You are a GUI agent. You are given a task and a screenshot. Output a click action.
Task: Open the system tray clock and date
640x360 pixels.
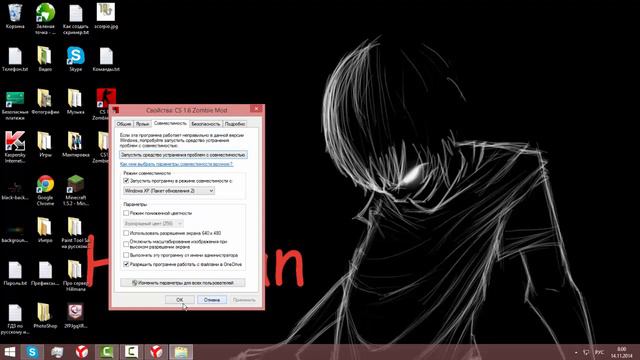coord(621,352)
